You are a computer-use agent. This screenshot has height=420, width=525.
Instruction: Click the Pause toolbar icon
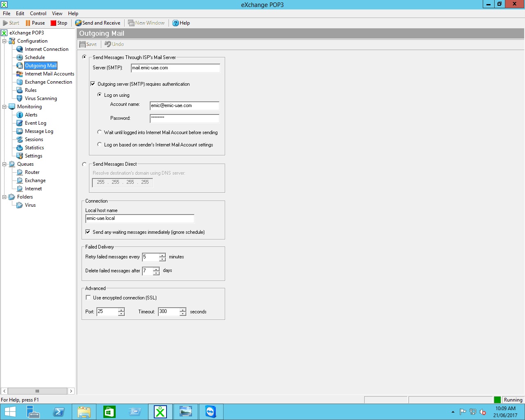coord(28,23)
